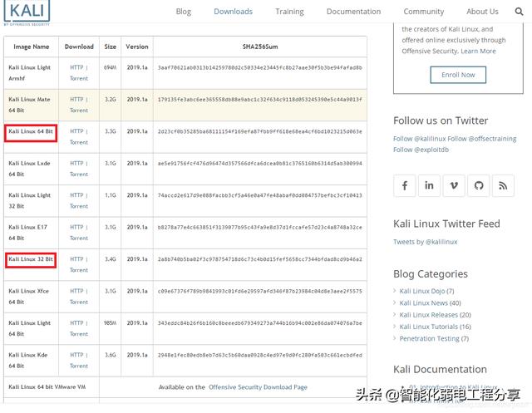Screen dimensions: 532x413
Task: Go to the Blog menu
Action: 184,12
